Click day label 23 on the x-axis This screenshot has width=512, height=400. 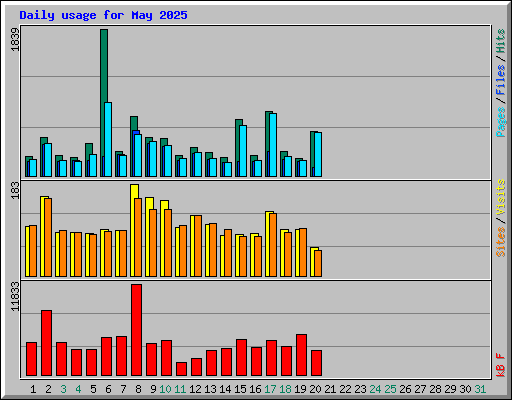360,389
